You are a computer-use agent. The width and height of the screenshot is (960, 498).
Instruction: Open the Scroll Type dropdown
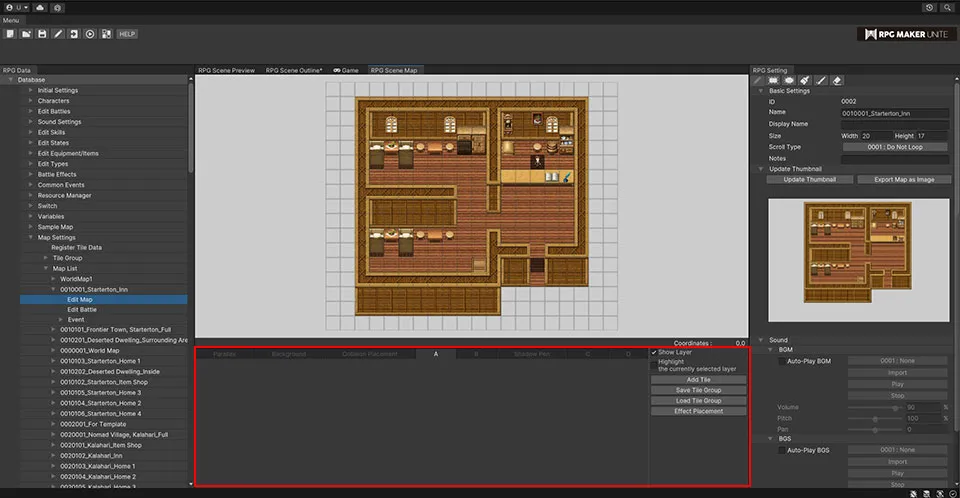click(x=894, y=146)
